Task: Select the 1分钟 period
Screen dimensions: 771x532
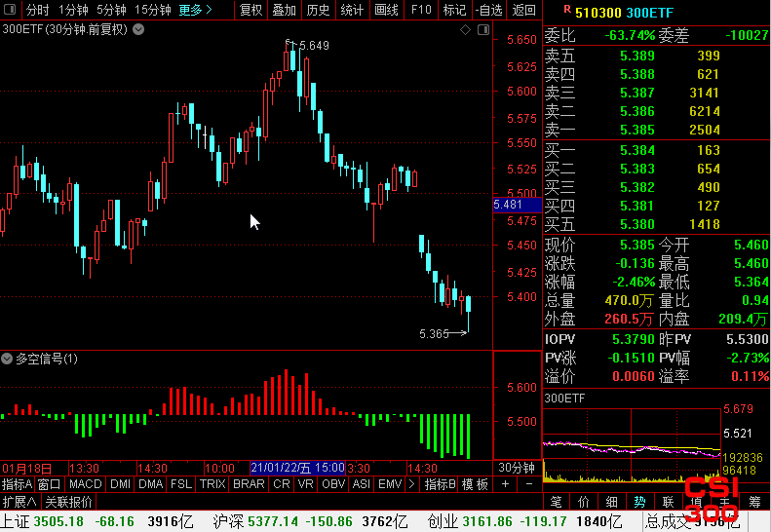Action: click(73, 10)
